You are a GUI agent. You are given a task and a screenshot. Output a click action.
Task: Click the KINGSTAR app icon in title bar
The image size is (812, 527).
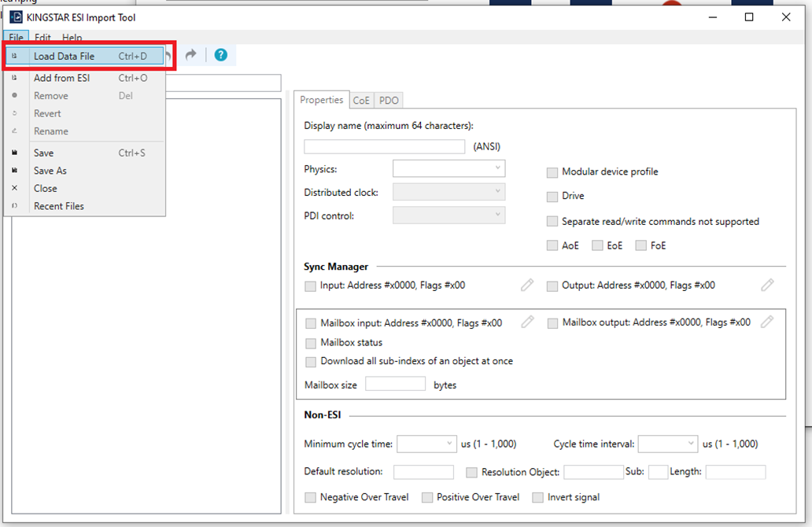16,17
